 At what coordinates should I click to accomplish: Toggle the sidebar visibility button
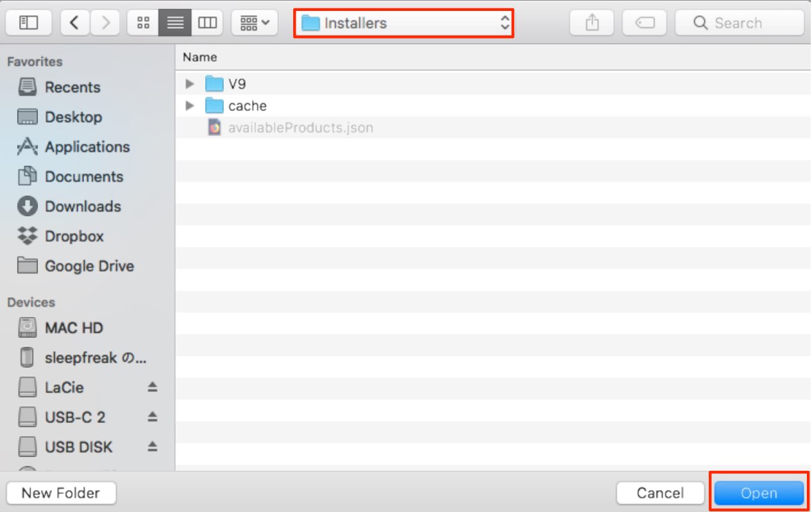coord(29,23)
